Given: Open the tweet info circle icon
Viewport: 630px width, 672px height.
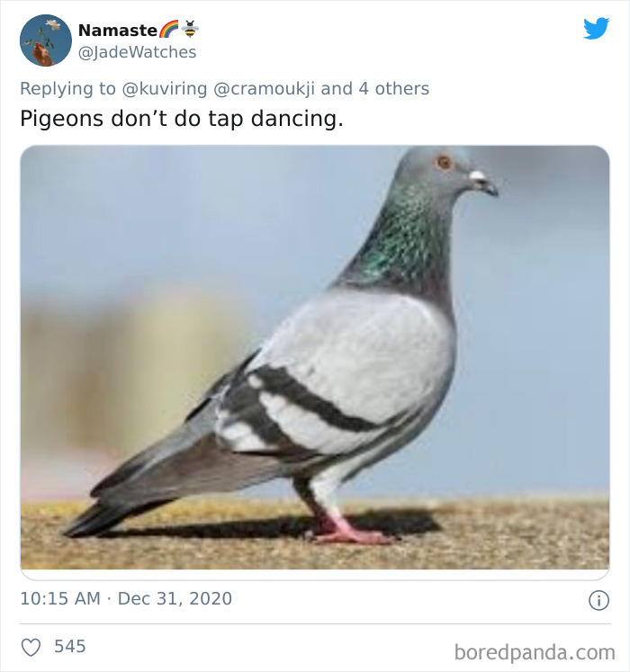Looking at the screenshot, I should (x=598, y=600).
